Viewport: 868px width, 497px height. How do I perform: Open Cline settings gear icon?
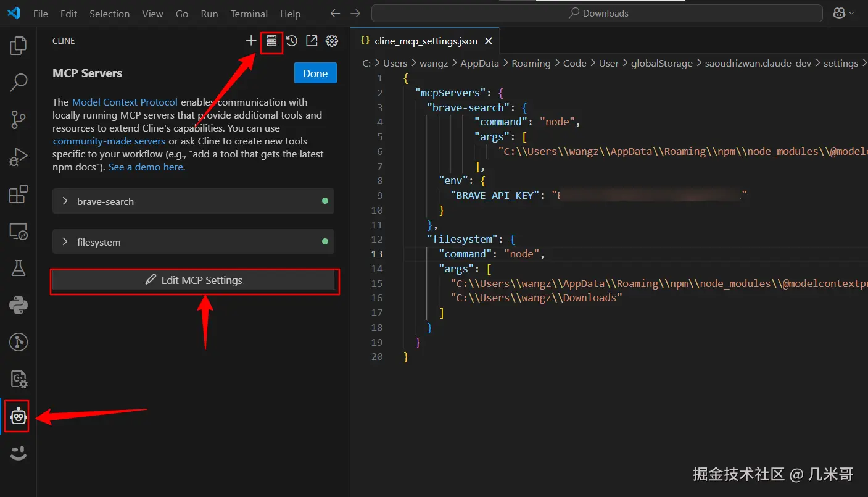[332, 41]
